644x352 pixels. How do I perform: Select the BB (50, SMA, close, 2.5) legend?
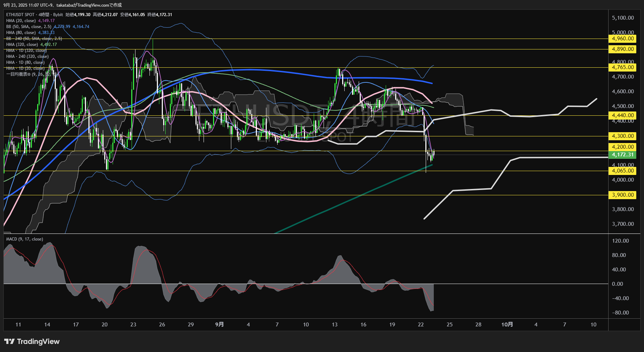pyautogui.click(x=29, y=27)
